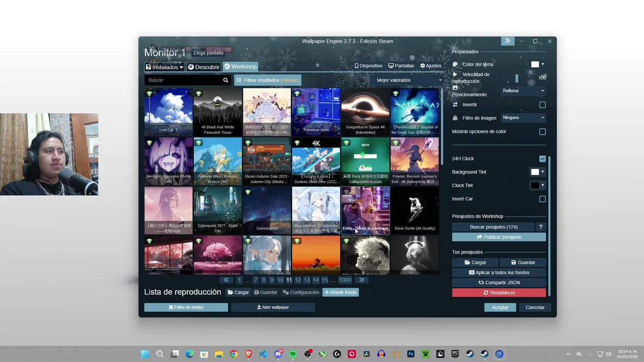Click the white Color del tema swatch

[x=535, y=64]
